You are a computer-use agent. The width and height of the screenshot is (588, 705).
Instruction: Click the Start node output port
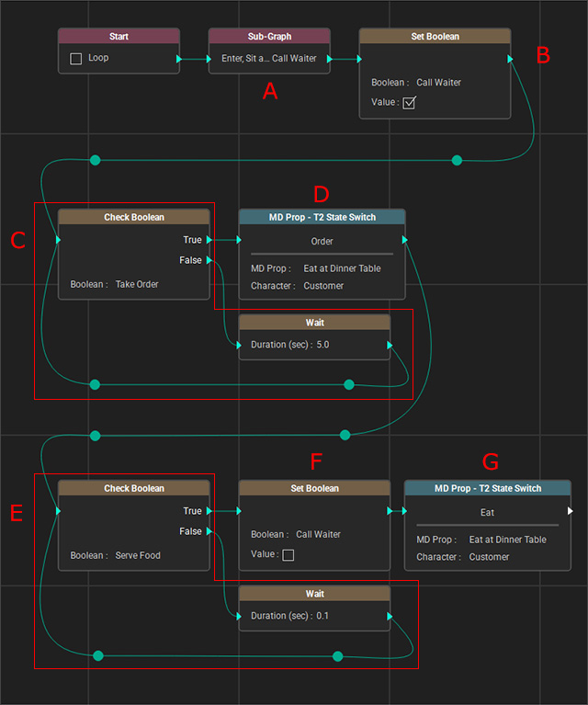pyautogui.click(x=179, y=59)
